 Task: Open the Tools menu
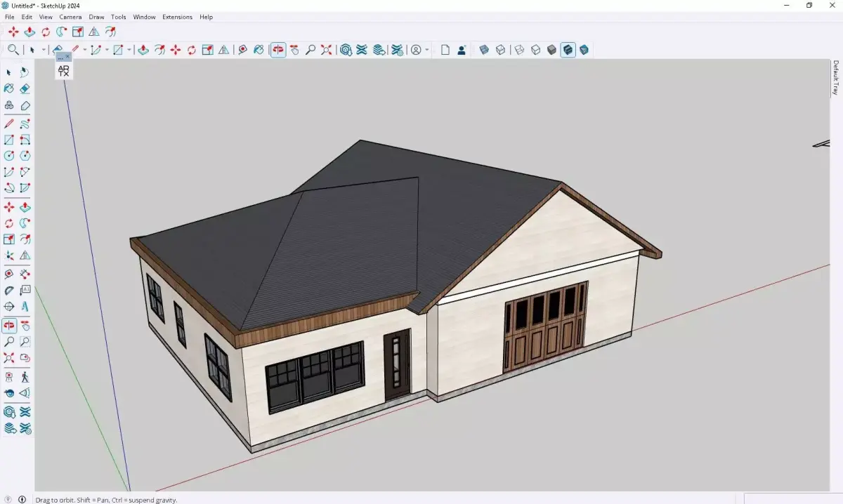pyautogui.click(x=119, y=17)
